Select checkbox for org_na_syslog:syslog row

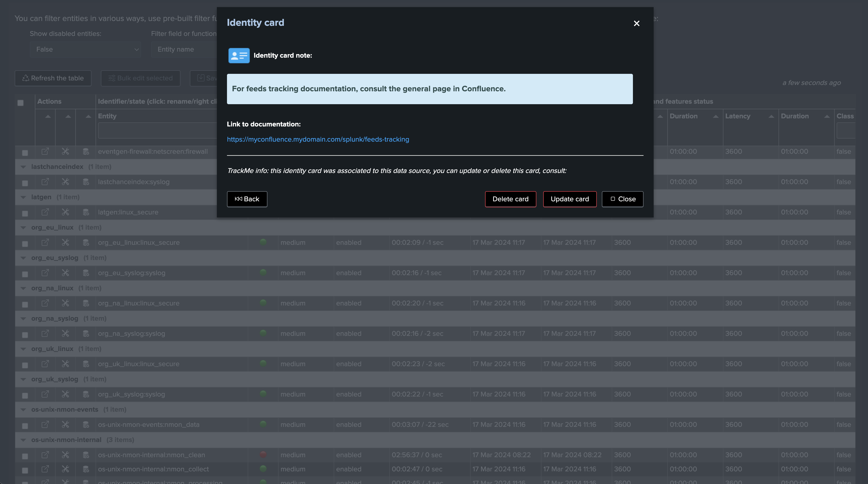(25, 335)
